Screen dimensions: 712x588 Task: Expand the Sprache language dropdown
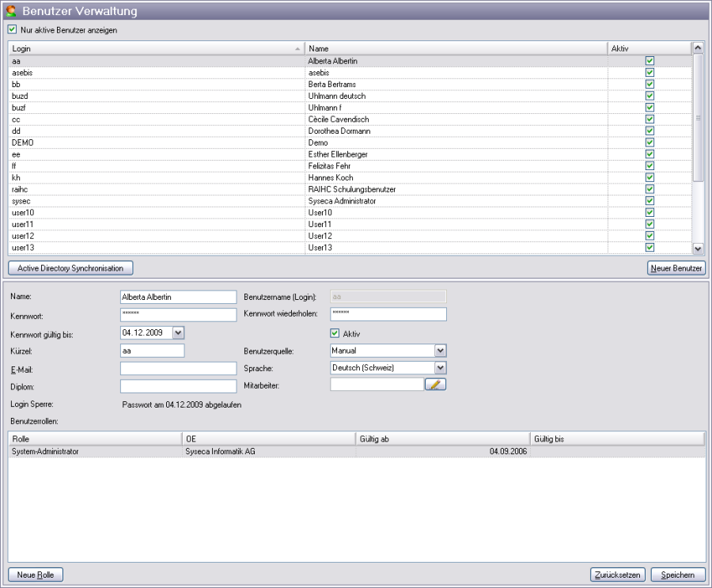click(x=441, y=367)
